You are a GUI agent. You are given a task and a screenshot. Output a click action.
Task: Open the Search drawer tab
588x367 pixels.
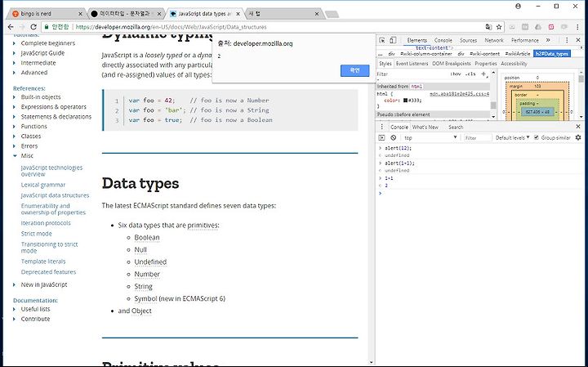(x=456, y=128)
